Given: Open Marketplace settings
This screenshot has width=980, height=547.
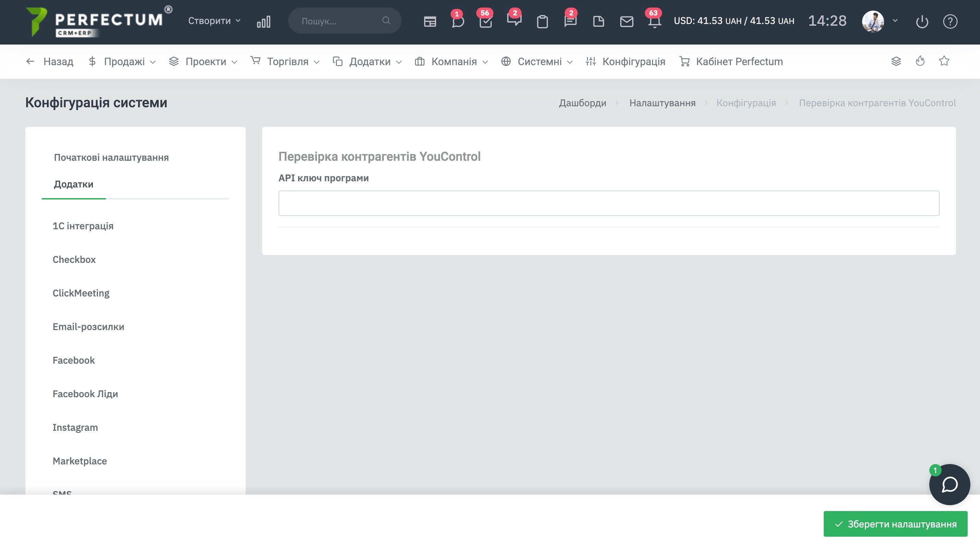Looking at the screenshot, I should tap(79, 461).
